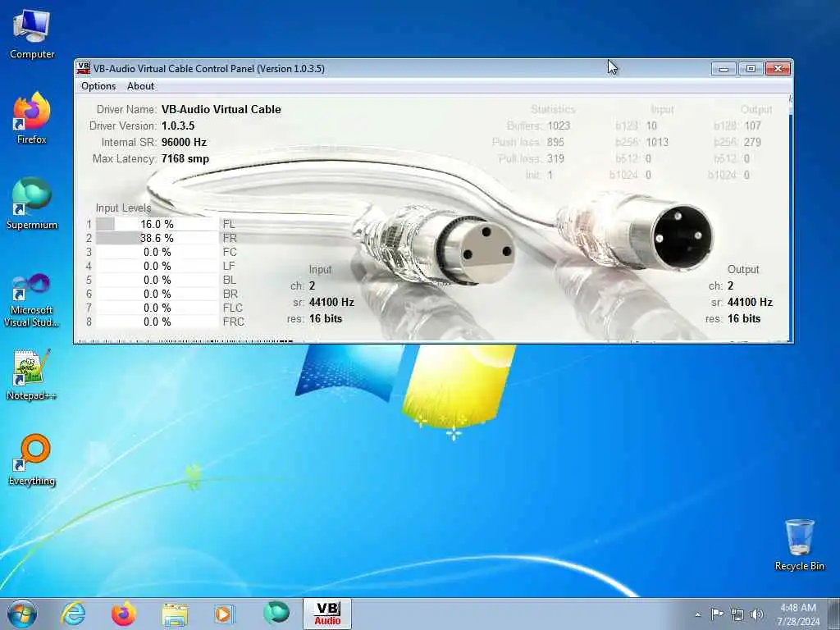Click the VB-Audio Virtual Cable driver name
This screenshot has width=840, height=630.
click(x=221, y=109)
